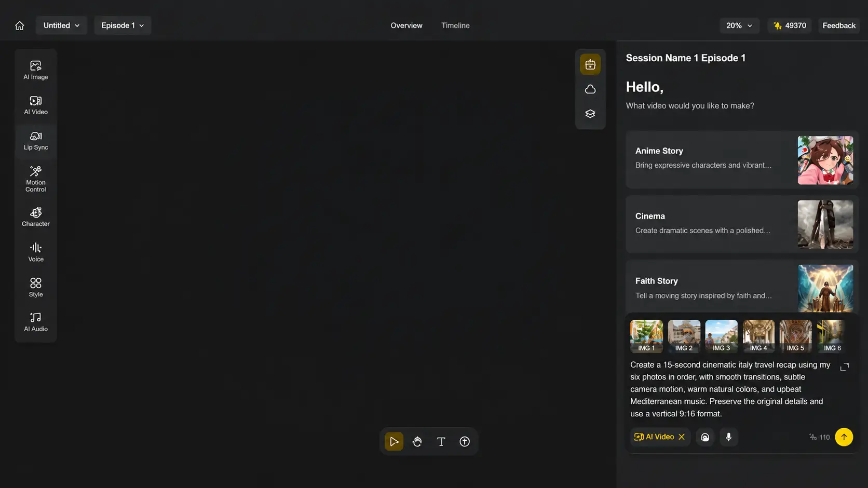Click the highlighted robot assistant panel icon
This screenshot has height=488, width=868.
[x=590, y=64]
